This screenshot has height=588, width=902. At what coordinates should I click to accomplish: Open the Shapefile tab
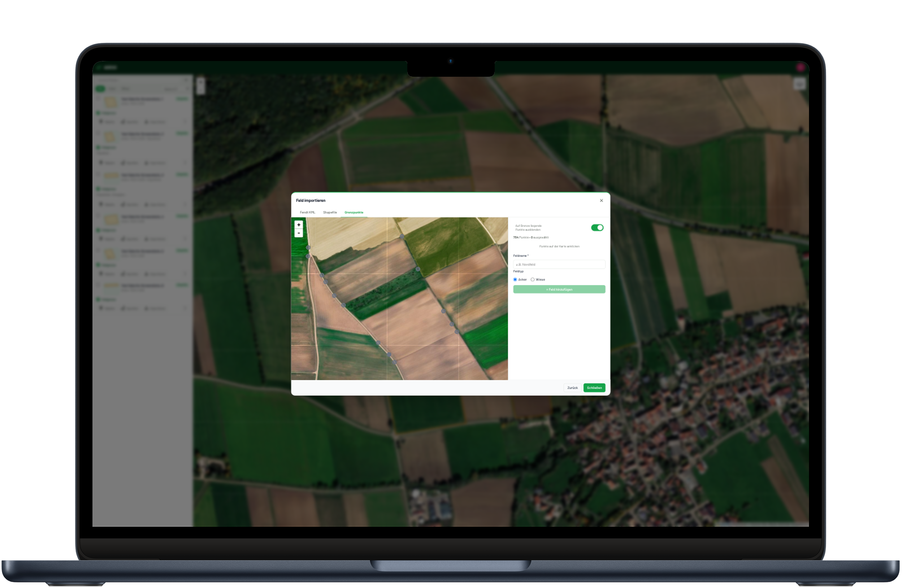[x=330, y=212]
